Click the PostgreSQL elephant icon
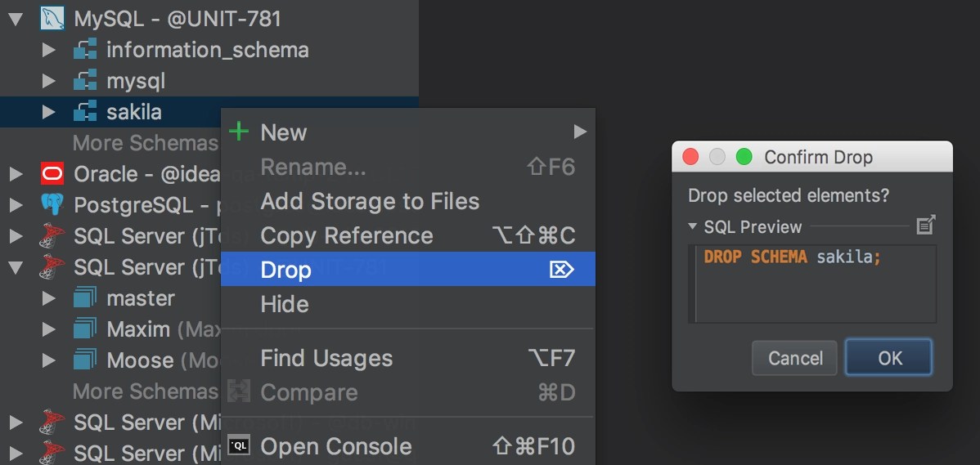Image resolution: width=980 pixels, height=465 pixels. (52, 205)
